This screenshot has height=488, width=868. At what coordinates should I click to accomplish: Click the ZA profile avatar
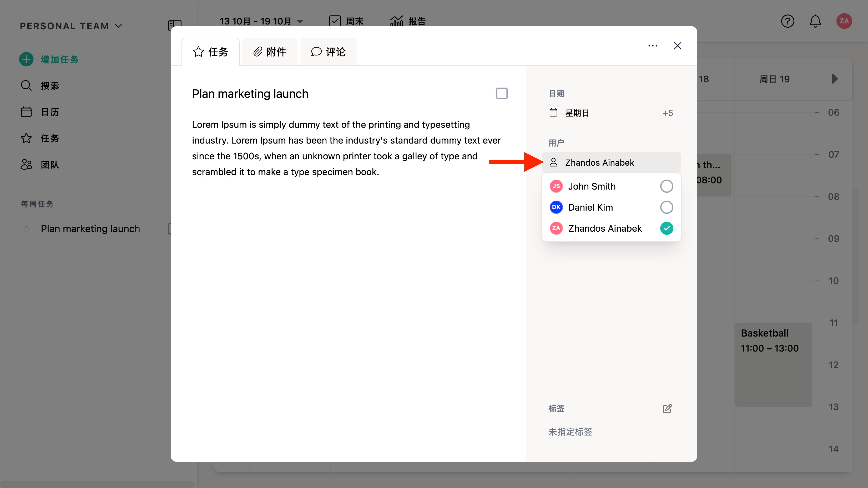[844, 21]
